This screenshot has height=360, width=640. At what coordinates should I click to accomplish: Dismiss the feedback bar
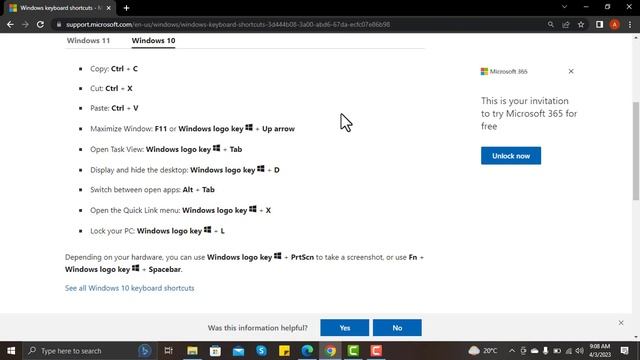621,323
